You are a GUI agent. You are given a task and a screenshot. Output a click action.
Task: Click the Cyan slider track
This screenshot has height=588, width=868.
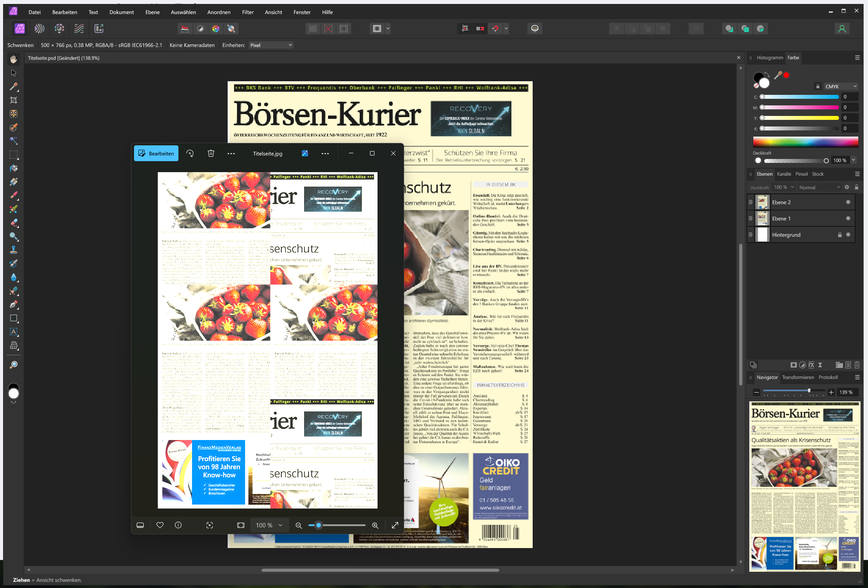[800, 97]
